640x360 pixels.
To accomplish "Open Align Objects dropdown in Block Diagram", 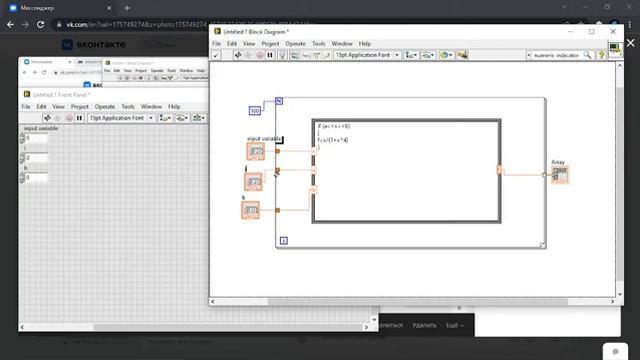I will (x=411, y=55).
